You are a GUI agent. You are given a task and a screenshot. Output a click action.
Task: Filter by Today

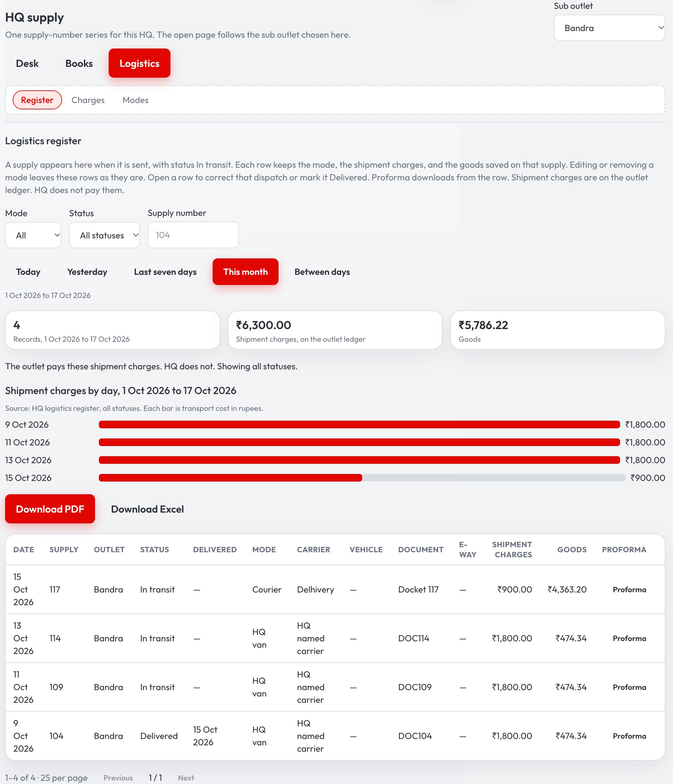point(28,272)
